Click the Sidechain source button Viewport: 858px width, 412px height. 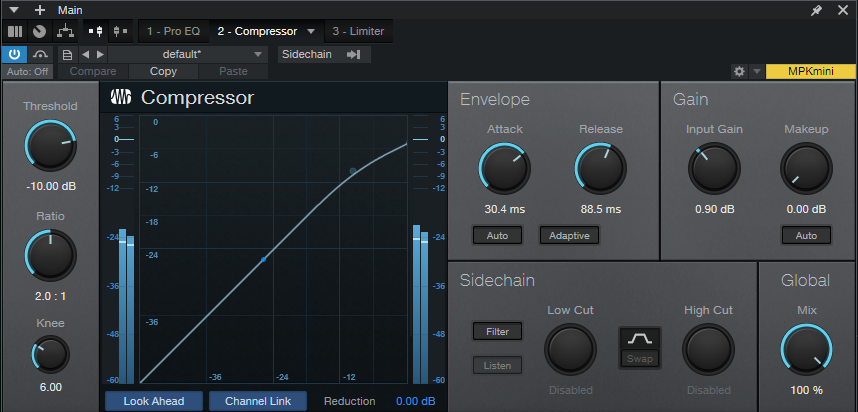click(x=324, y=54)
